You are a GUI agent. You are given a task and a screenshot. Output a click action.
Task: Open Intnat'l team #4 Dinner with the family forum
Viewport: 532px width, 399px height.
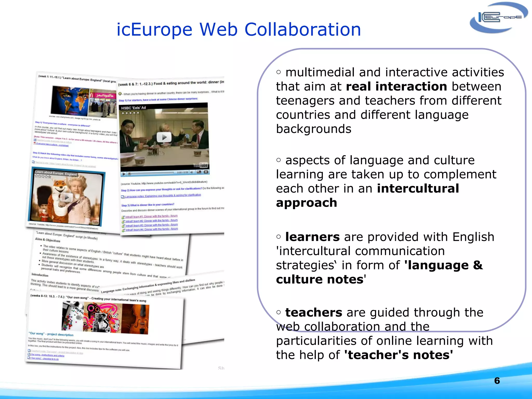[x=152, y=229]
